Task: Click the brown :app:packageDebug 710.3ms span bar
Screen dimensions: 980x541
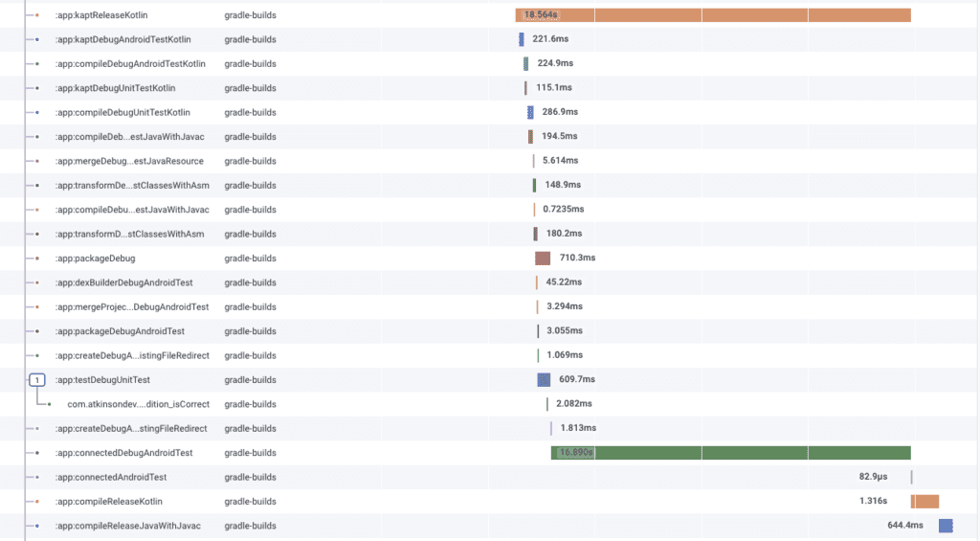Action: click(x=543, y=259)
